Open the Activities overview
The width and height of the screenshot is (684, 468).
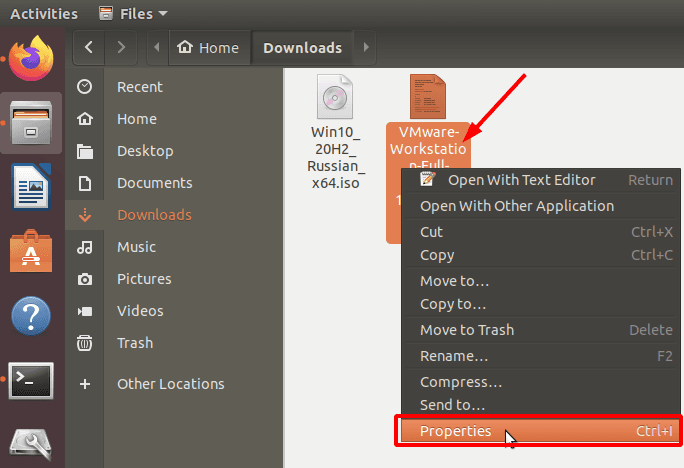(44, 14)
